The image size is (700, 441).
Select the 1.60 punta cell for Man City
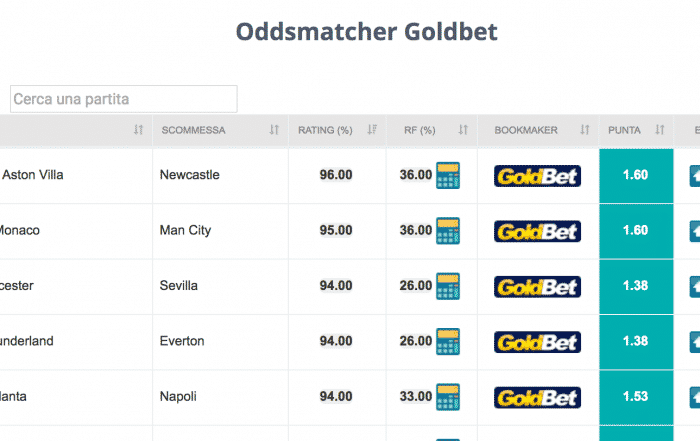pyautogui.click(x=636, y=231)
